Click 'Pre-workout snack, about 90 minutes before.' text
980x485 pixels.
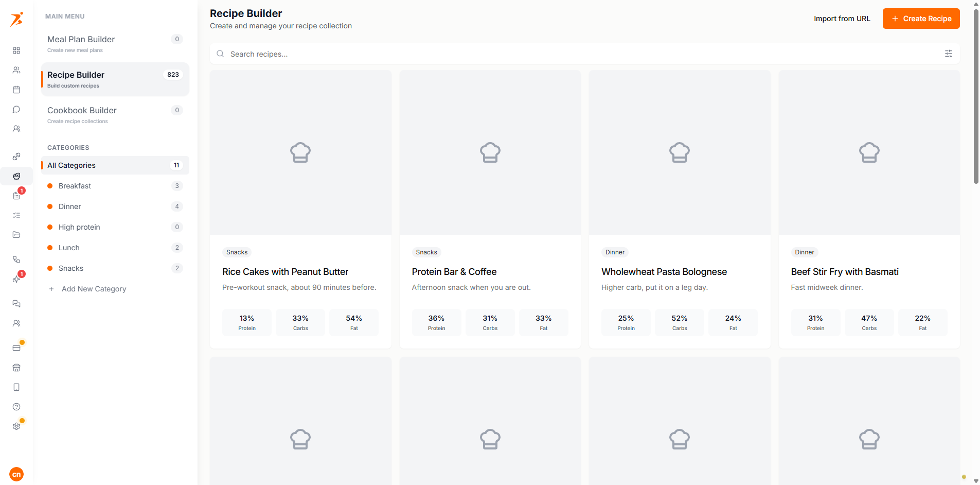pos(299,287)
